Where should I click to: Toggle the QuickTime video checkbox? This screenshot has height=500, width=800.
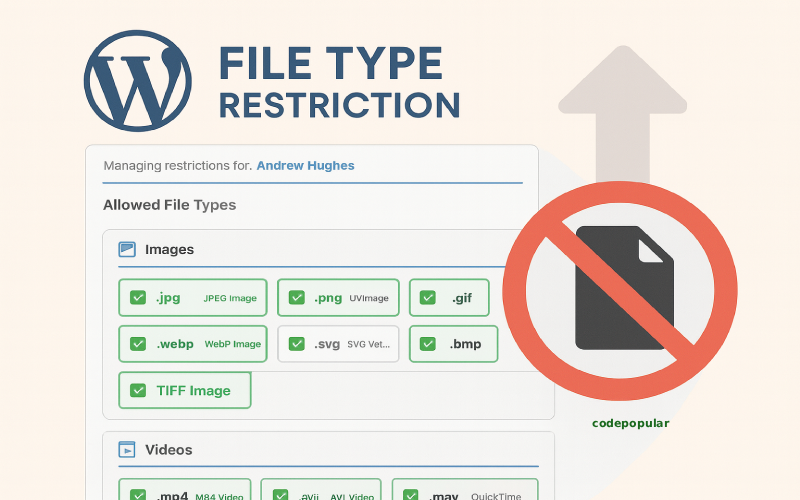click(x=411, y=495)
